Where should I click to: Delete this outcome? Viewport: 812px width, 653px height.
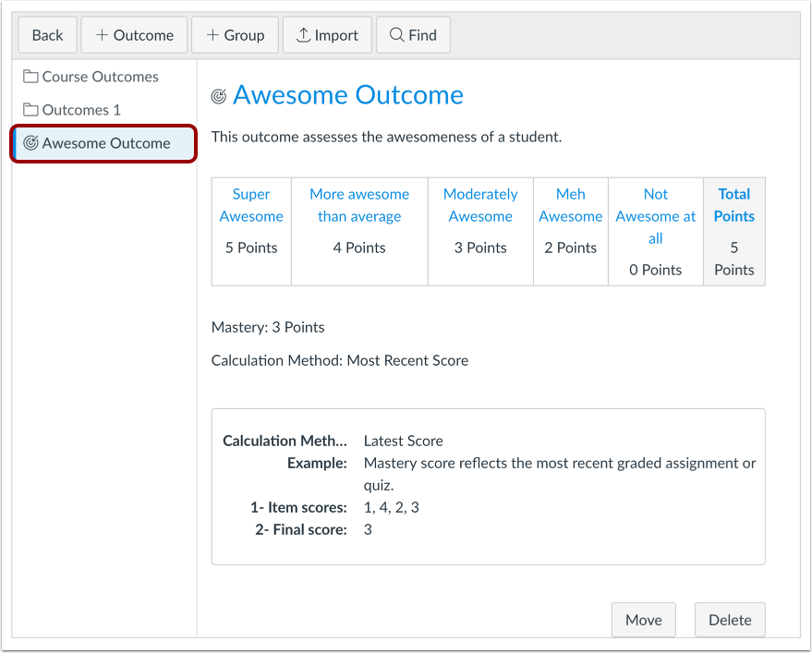pos(730,620)
